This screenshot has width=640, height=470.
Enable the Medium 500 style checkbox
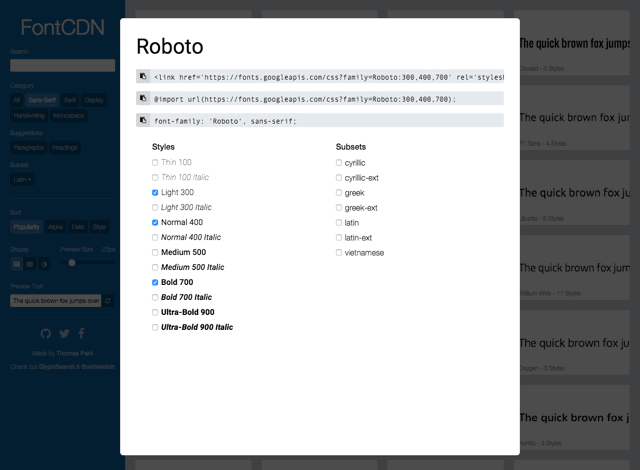click(155, 252)
